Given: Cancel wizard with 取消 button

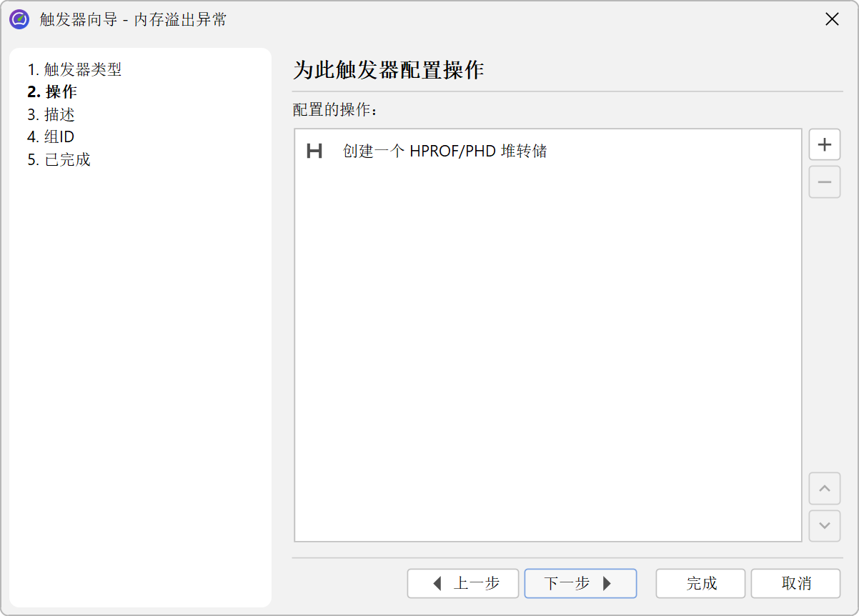Looking at the screenshot, I should click(795, 583).
